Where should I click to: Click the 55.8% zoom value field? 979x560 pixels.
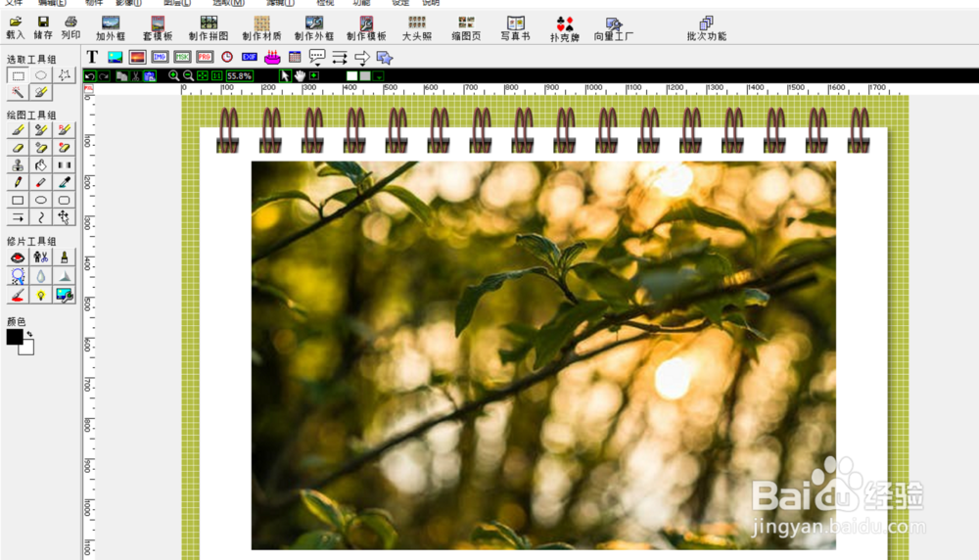(x=239, y=76)
